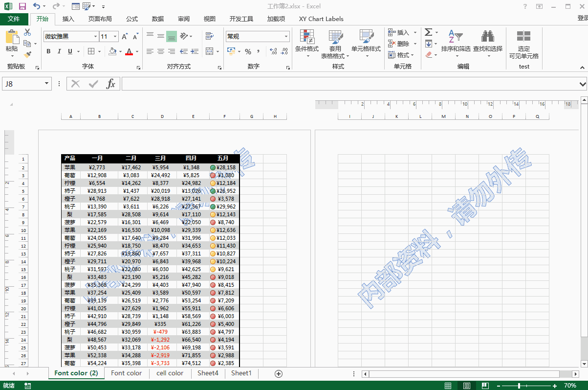Toggle bottom vertical alignment button

pos(171,36)
